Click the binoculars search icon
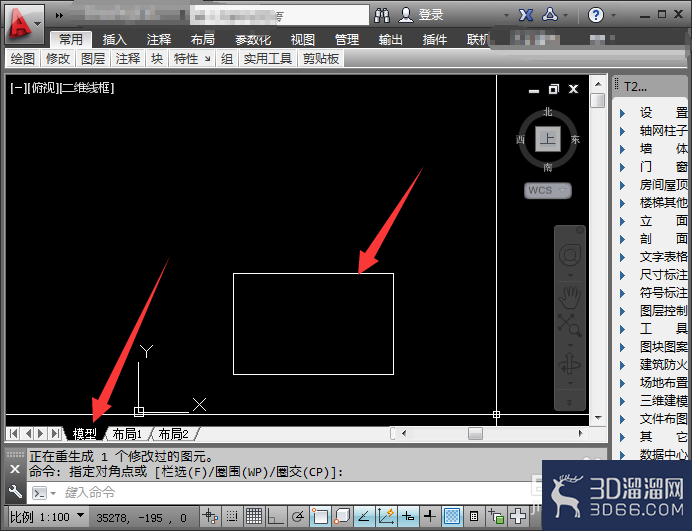Image resolution: width=692 pixels, height=531 pixels. click(382, 15)
